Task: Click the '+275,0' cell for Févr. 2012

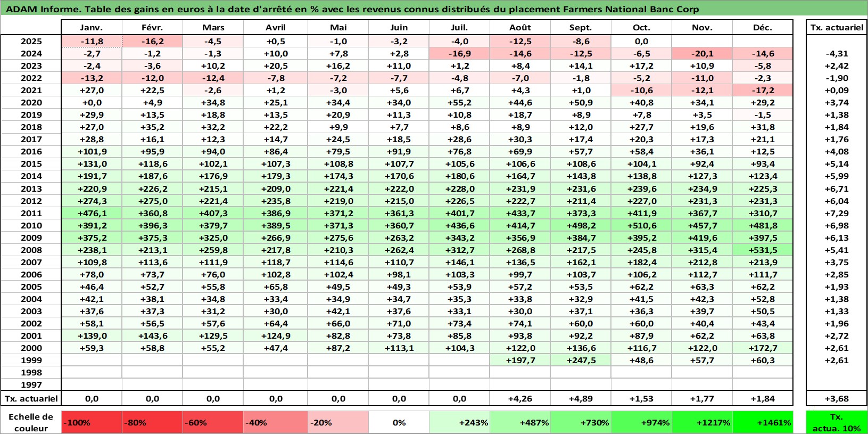Action: (x=152, y=201)
